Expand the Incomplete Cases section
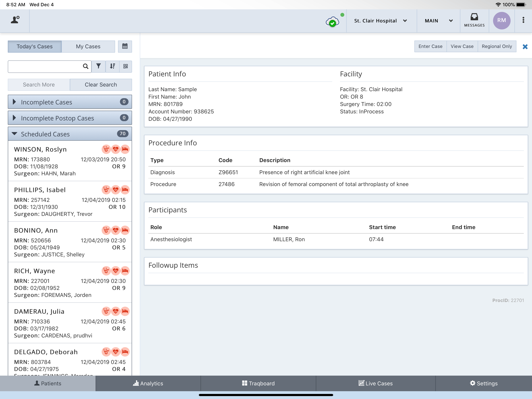Viewport: 532px width, 399px height. pos(70,102)
